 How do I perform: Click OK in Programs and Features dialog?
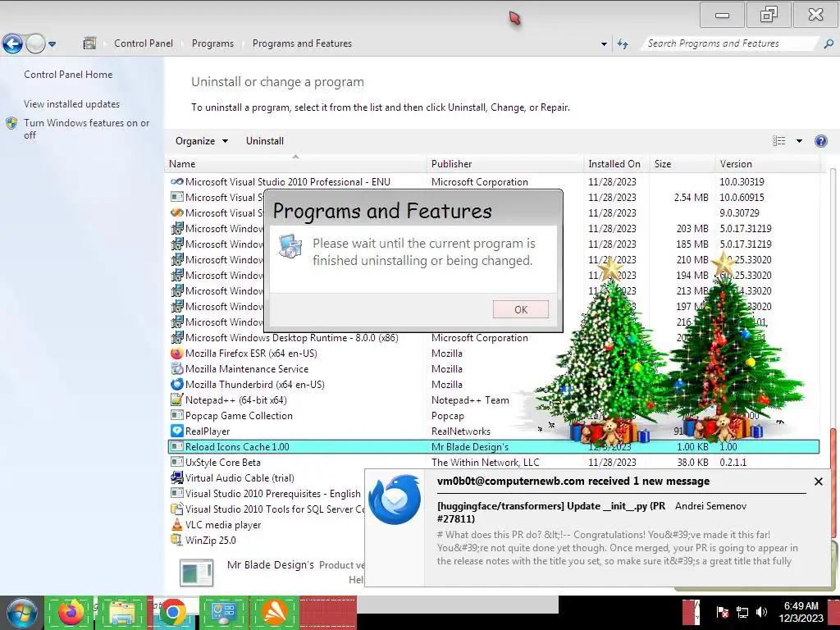(521, 309)
